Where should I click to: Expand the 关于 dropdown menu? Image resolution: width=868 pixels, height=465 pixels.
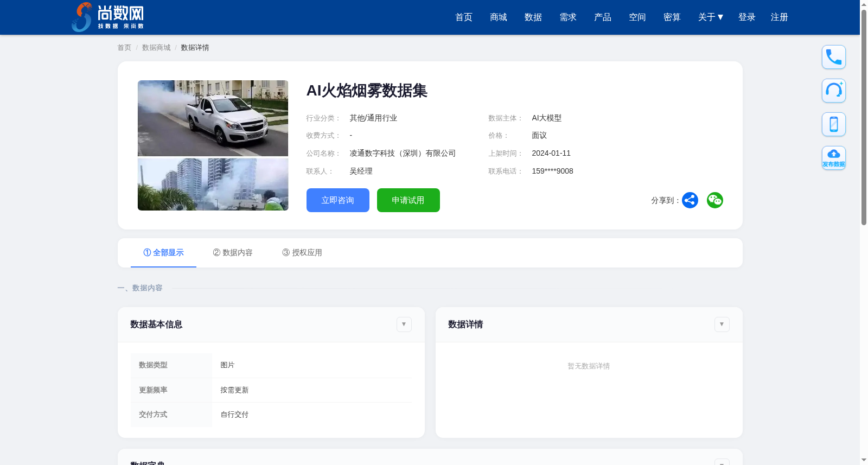click(x=711, y=17)
